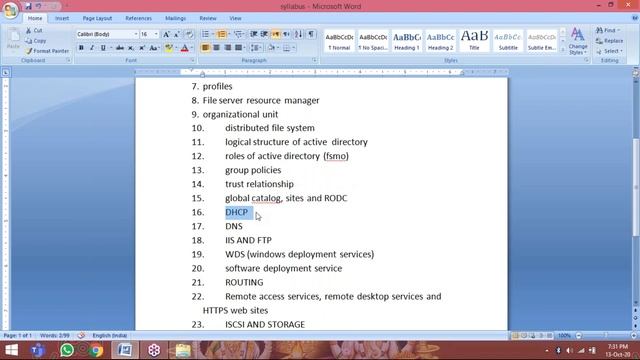Click the red Font Color button
640x360 pixels.
point(184,48)
